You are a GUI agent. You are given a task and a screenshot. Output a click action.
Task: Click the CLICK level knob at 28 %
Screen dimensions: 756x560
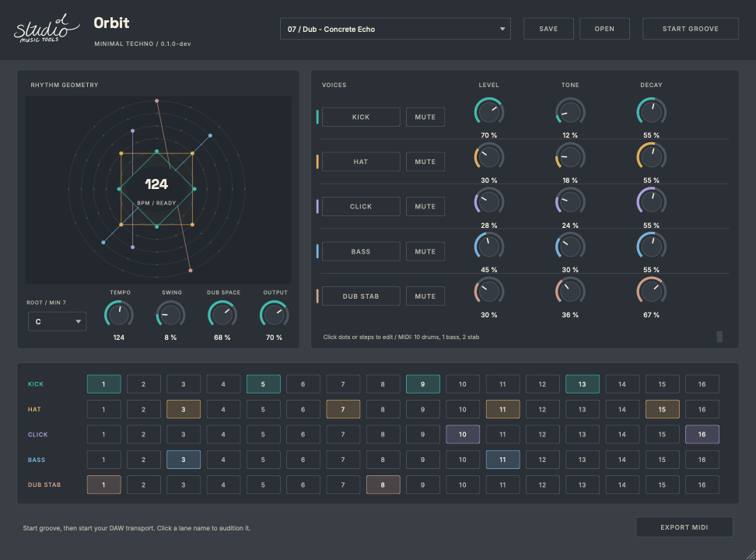(489, 201)
